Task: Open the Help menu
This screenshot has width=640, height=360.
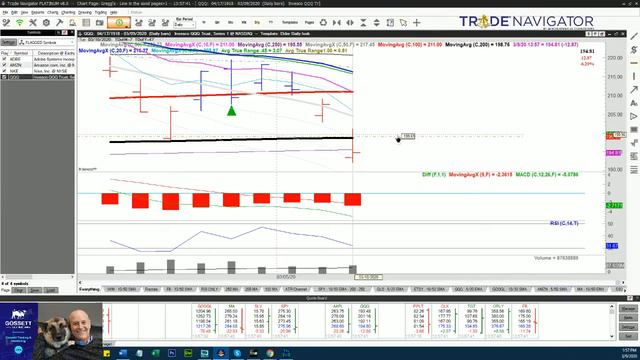Action: 113,13
